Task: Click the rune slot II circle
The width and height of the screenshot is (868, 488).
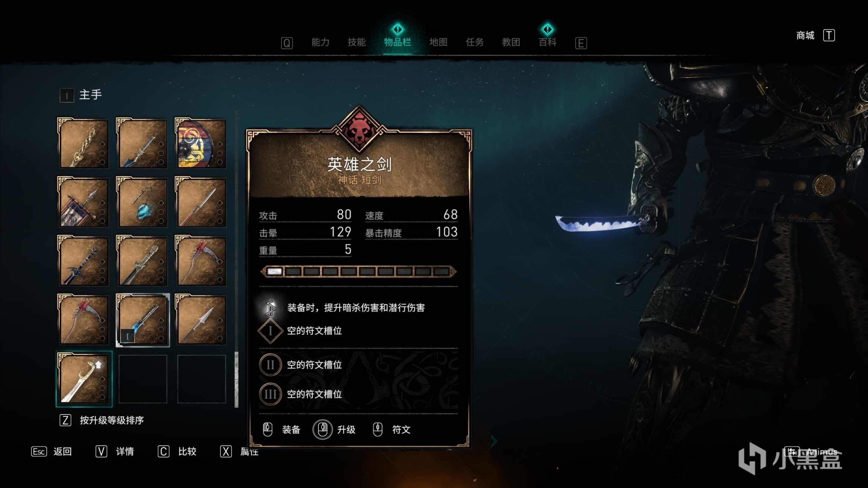Action: (x=270, y=364)
